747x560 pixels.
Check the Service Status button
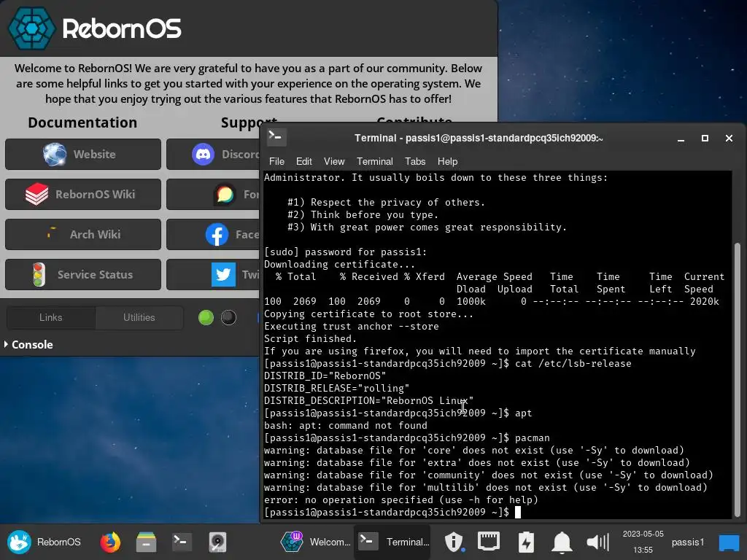click(83, 274)
